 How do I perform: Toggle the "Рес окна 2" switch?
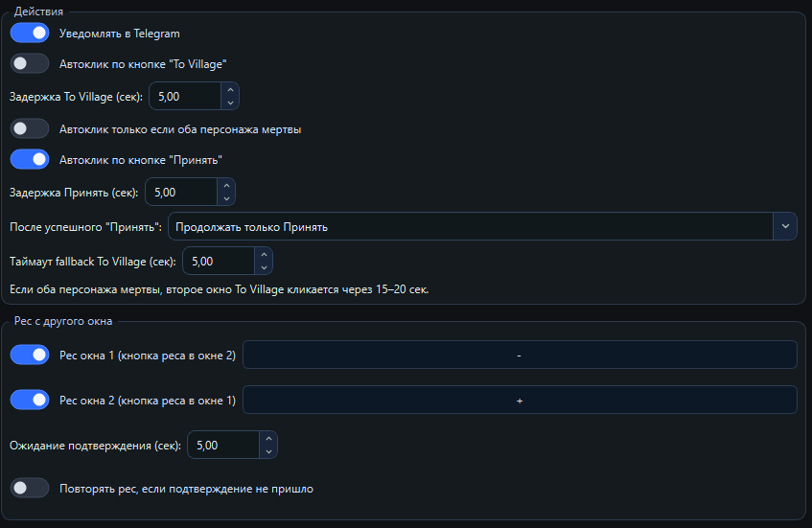(30, 400)
